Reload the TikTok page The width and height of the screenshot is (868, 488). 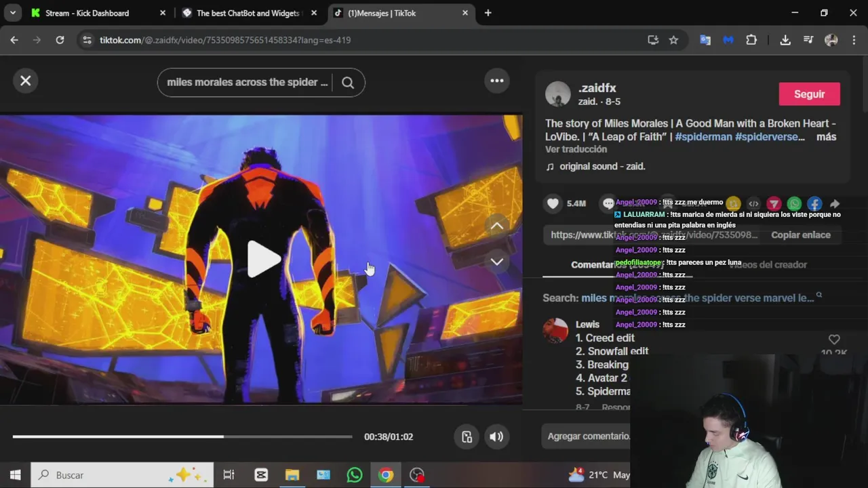(x=60, y=40)
